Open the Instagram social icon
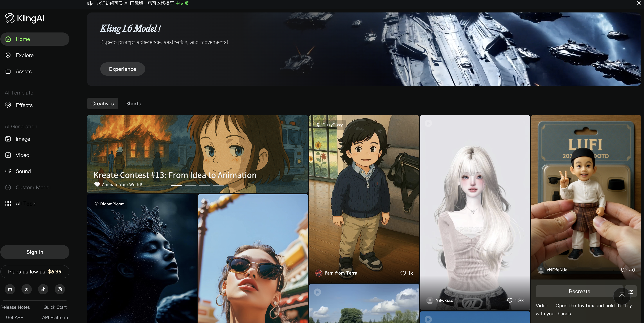Viewport: 644px width, 323px height. 60,289
